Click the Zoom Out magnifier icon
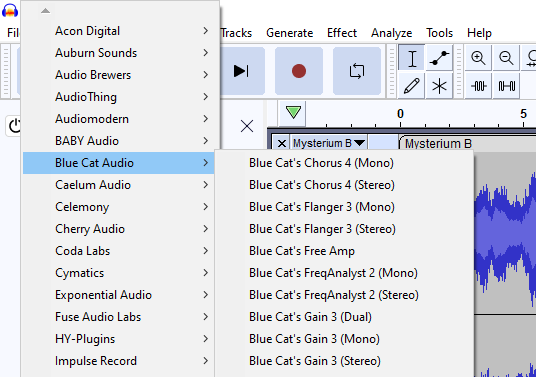This screenshot has height=377, width=536. point(506,58)
